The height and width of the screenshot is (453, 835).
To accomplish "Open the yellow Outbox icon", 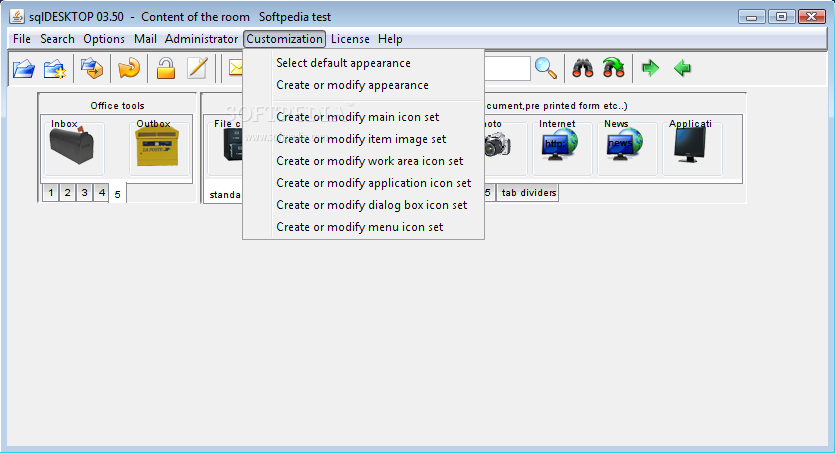I will [157, 147].
